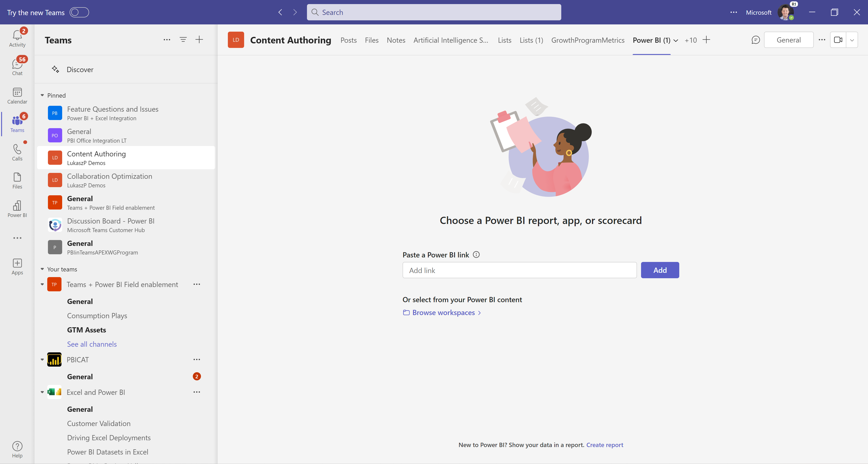The image size is (868, 464).
Task: Open Browse workspaces
Action: (442, 312)
